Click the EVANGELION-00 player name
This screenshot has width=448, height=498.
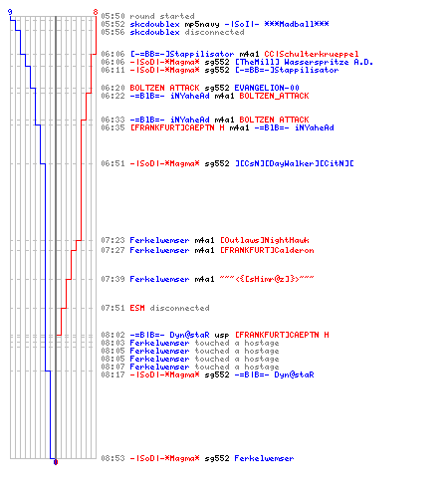(x=267, y=88)
